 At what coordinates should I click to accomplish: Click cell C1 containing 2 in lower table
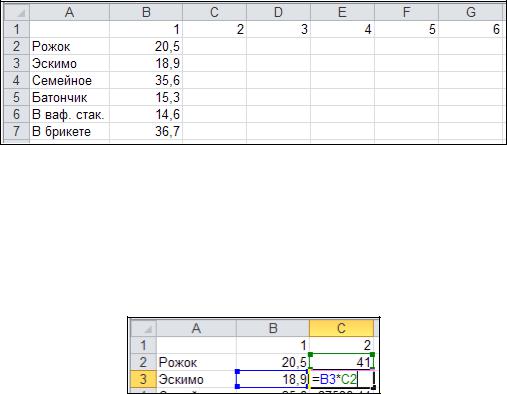pos(341,345)
